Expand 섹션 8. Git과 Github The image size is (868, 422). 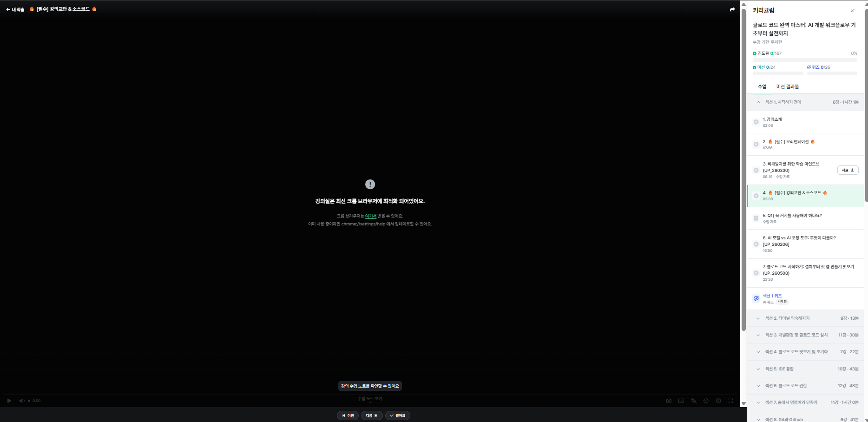[x=805, y=418]
